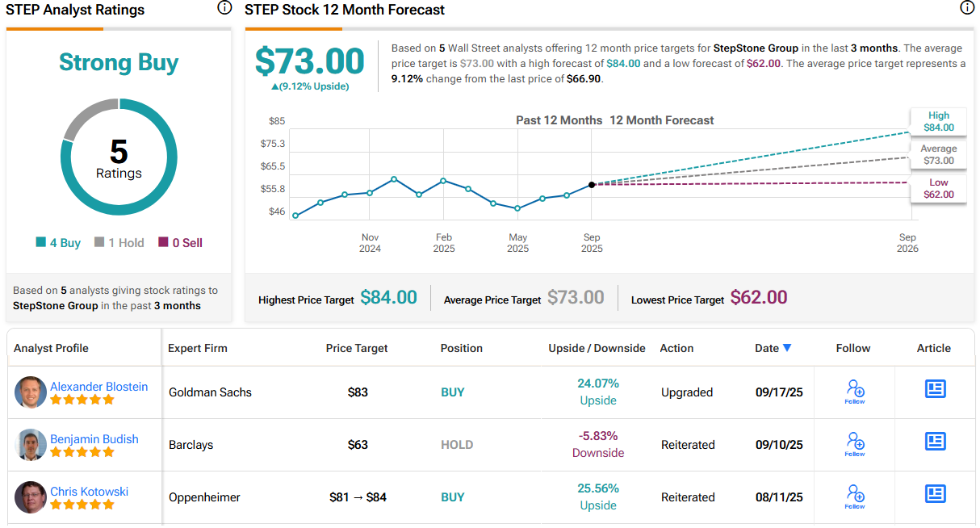
Task: Click the Price Target column header
Action: click(x=357, y=348)
